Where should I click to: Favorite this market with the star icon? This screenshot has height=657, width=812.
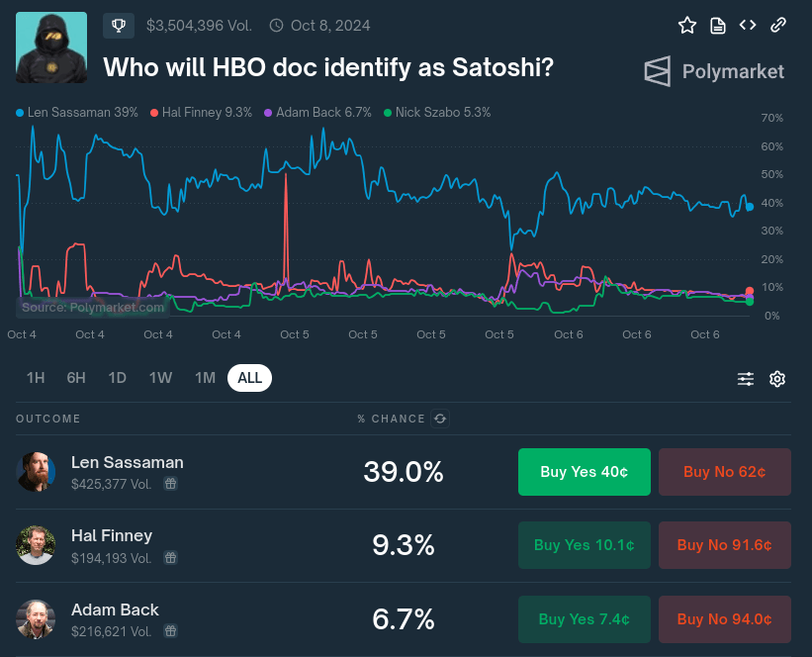687,26
